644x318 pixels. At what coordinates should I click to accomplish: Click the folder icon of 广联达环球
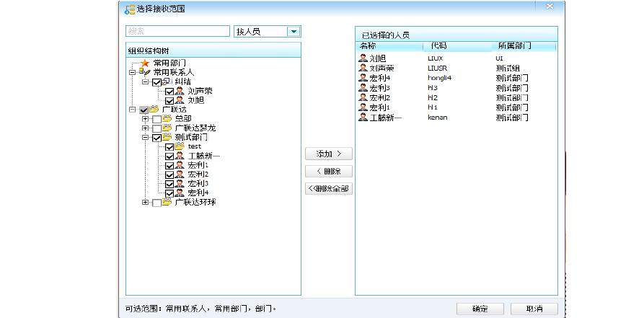click(x=167, y=202)
